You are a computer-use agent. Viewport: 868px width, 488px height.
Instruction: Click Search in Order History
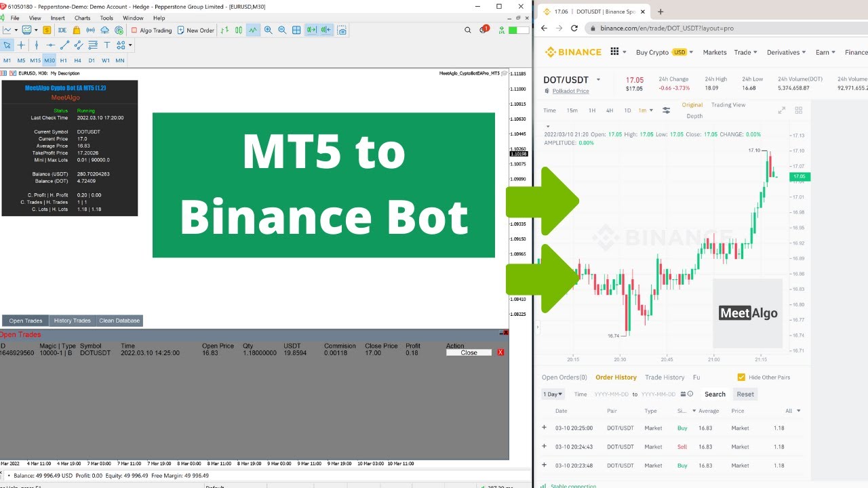(715, 394)
